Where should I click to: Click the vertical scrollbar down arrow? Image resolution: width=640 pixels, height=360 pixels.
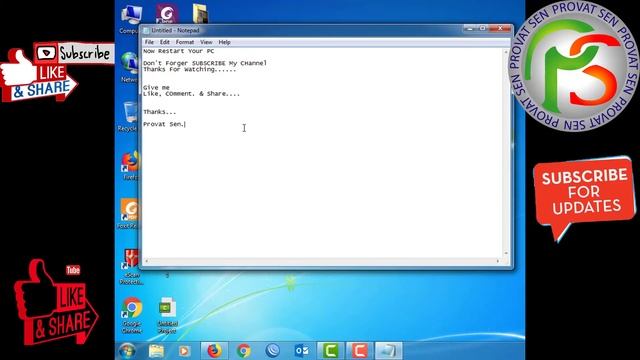506,253
